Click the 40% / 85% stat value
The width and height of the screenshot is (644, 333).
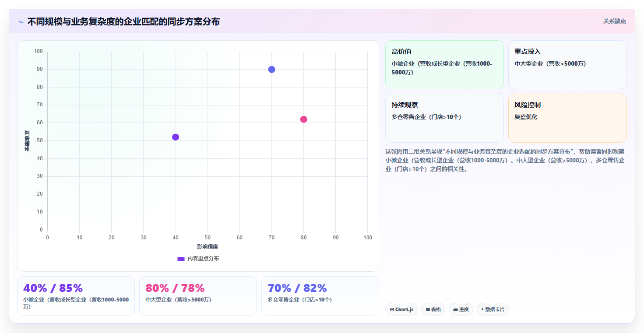click(53, 288)
